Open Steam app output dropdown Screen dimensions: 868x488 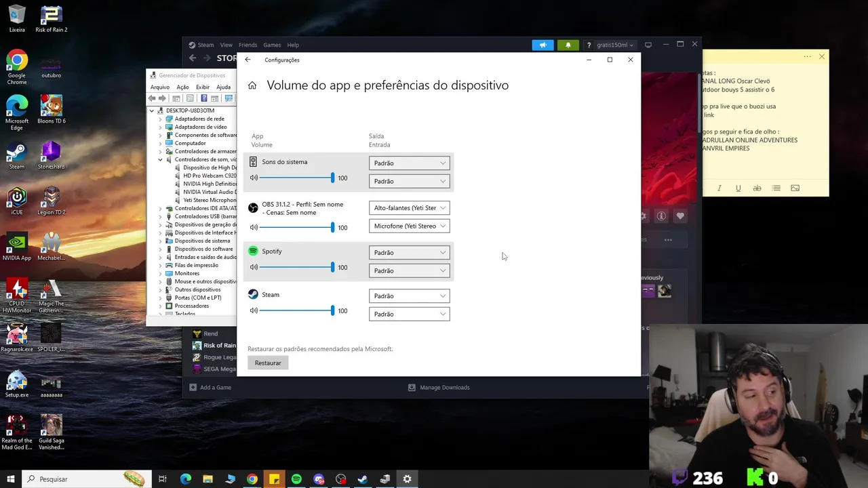coord(409,296)
